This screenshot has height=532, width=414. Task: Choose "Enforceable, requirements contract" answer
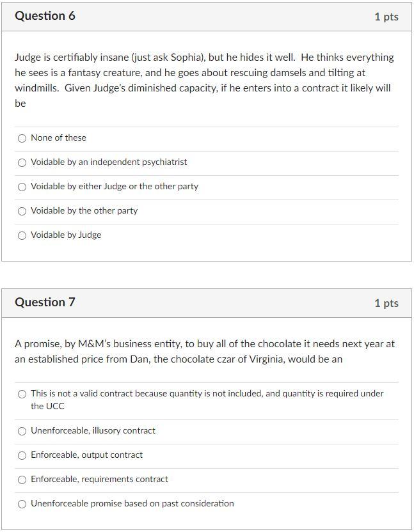click(22, 479)
